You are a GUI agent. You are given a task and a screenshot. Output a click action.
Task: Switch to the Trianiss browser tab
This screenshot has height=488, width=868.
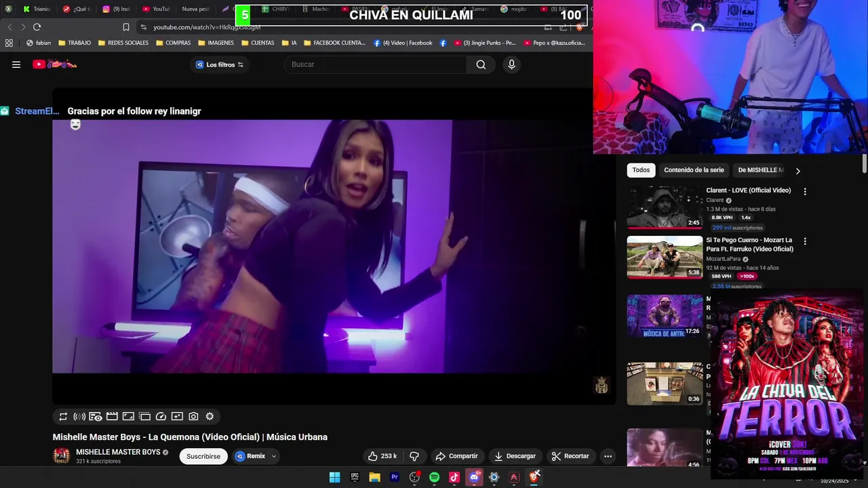click(x=37, y=9)
